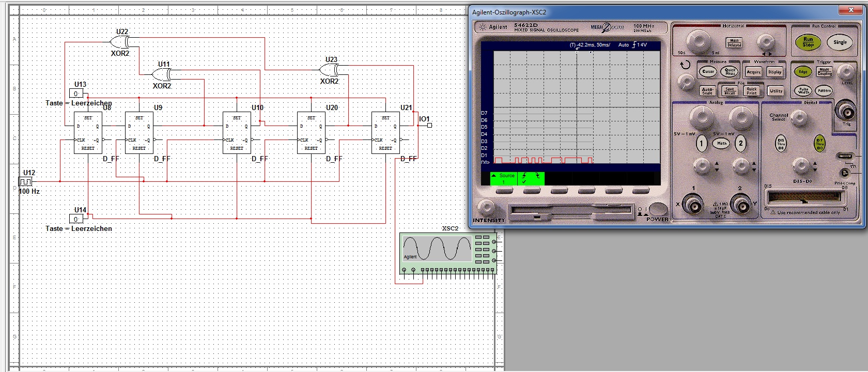
Task: Click the Auto-Scale button
Action: tap(707, 91)
